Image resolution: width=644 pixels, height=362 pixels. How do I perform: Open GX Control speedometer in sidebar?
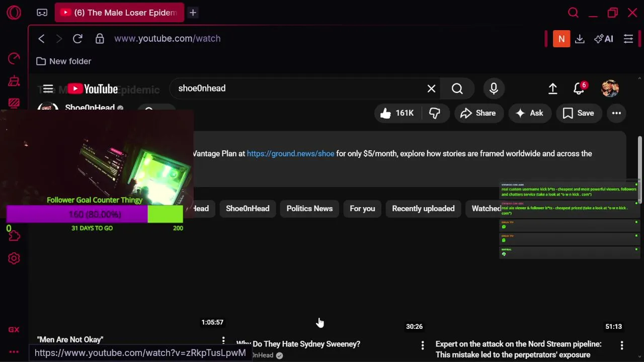pyautogui.click(x=14, y=59)
